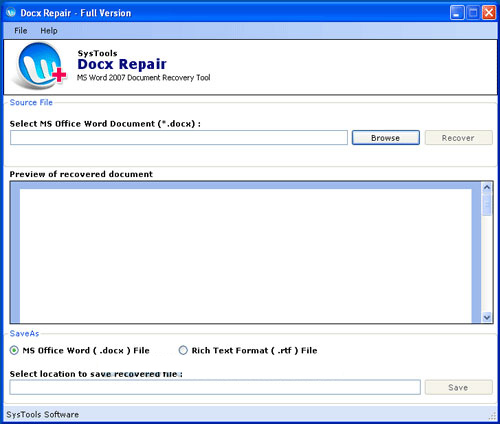500x424 pixels.
Task: Click the window resize grip icon
Action: tap(492, 416)
